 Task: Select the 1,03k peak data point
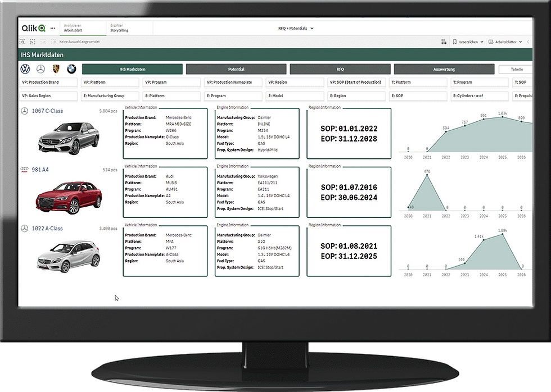[503, 117]
